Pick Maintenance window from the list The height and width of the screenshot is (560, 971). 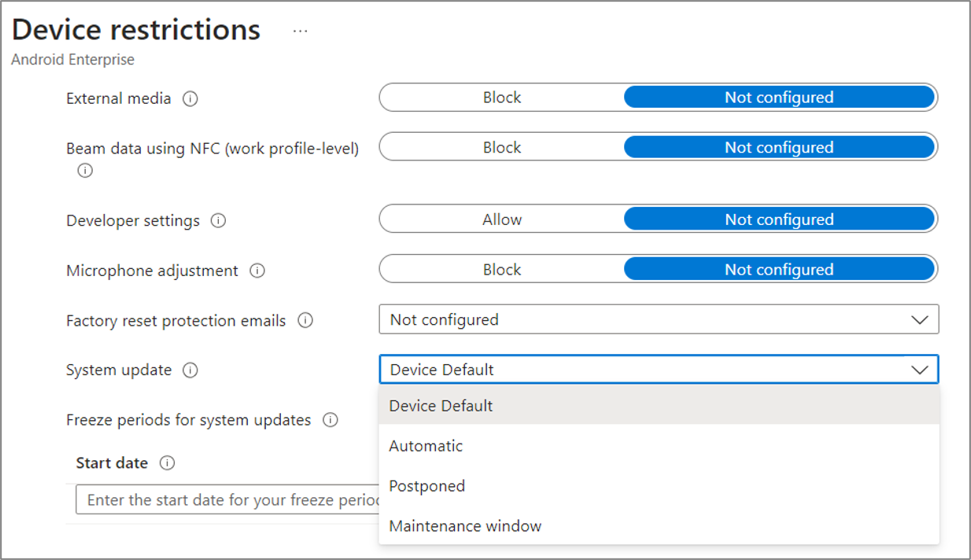tap(465, 526)
